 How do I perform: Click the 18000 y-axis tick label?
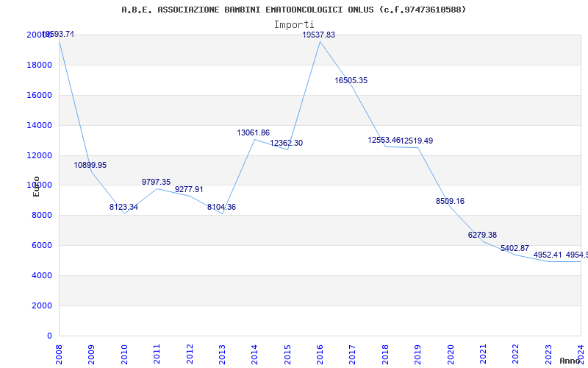click(x=39, y=65)
